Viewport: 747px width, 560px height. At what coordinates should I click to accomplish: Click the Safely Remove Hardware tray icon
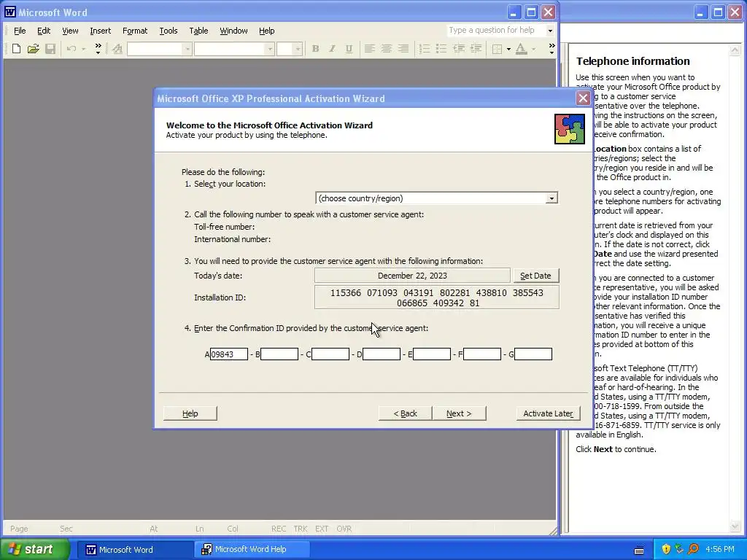pyautogui.click(x=679, y=549)
